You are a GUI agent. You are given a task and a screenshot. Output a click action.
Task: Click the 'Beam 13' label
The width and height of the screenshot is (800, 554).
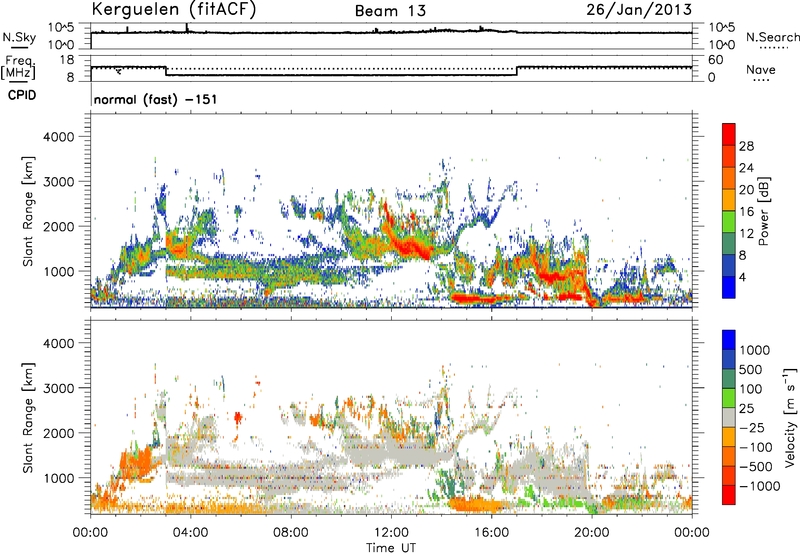[x=390, y=11]
